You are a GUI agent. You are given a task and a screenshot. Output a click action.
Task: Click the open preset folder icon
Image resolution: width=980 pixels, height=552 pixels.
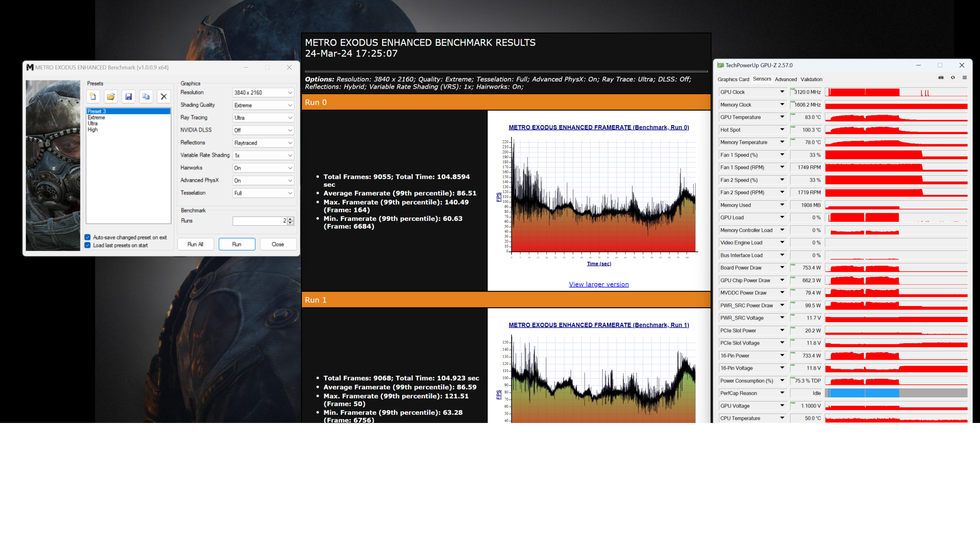111,96
